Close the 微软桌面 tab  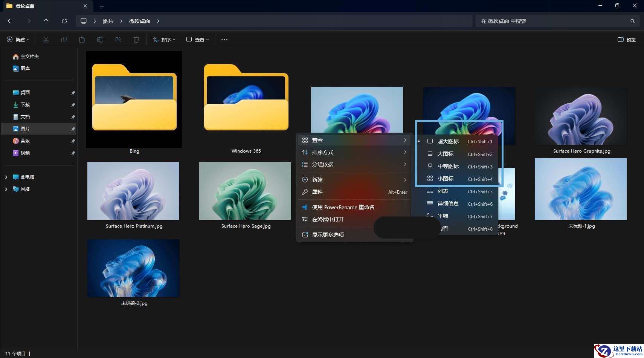(x=85, y=6)
